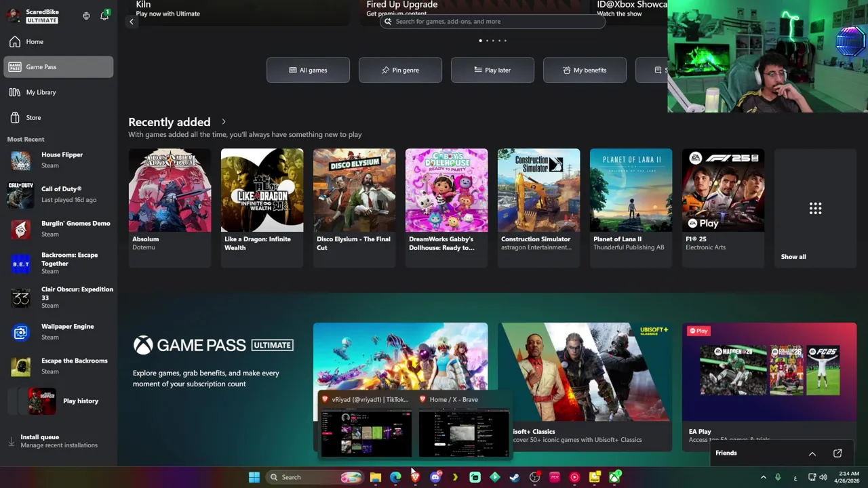Select the Game Pass sidebar entry

58,67
